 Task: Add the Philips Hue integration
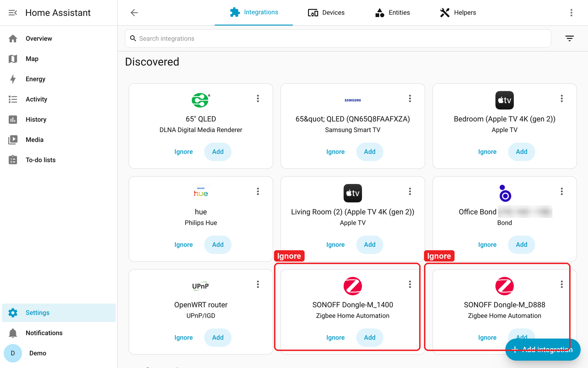(218, 245)
